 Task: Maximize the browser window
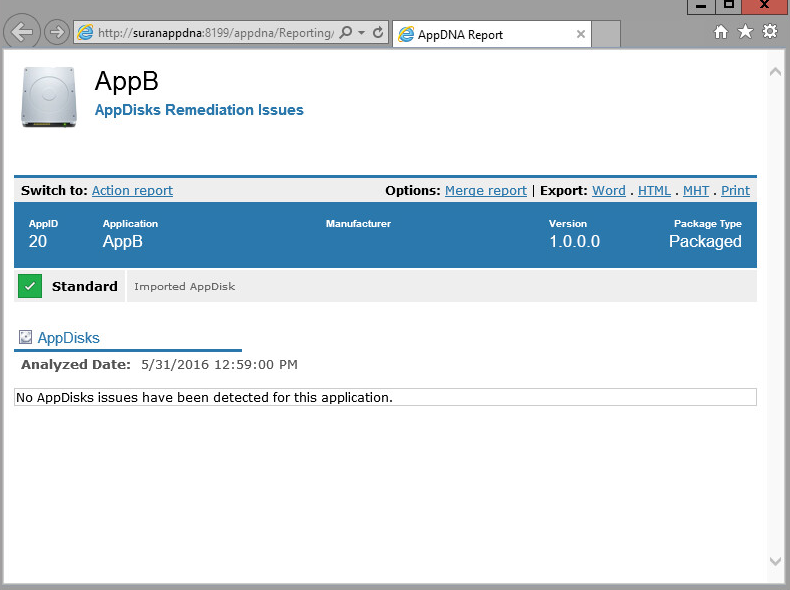pyautogui.click(x=728, y=6)
